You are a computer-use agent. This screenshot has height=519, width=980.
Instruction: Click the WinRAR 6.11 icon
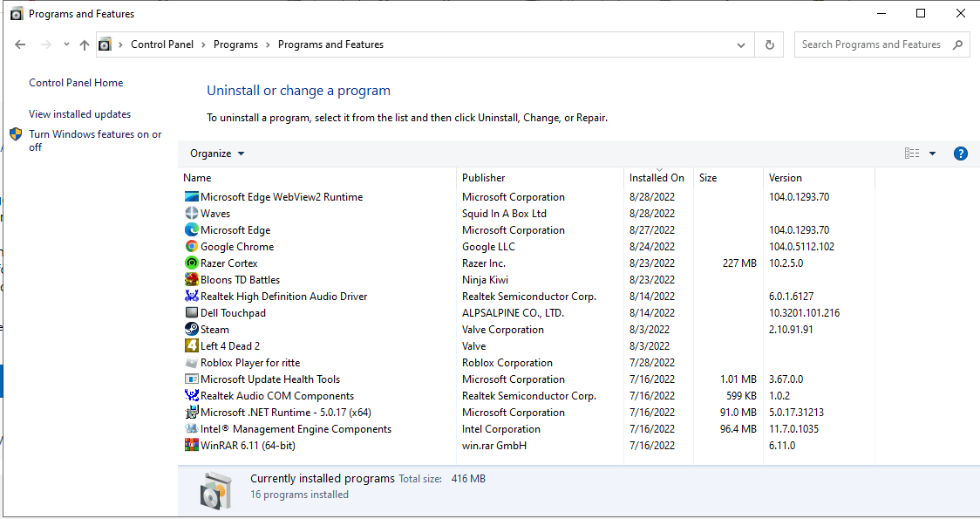pyautogui.click(x=191, y=445)
